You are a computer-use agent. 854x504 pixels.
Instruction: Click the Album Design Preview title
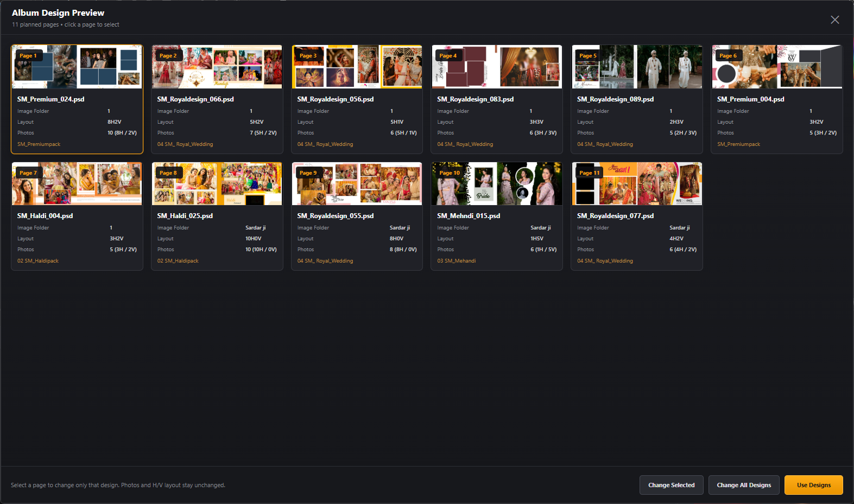[58, 13]
